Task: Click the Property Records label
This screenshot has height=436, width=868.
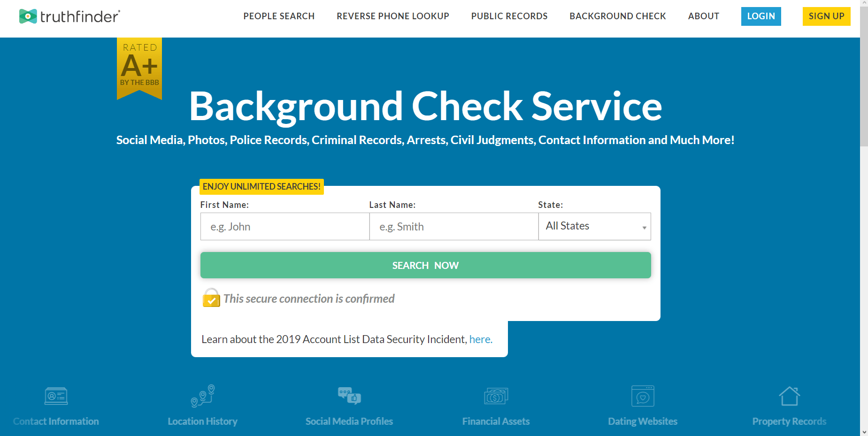Action: coord(789,421)
